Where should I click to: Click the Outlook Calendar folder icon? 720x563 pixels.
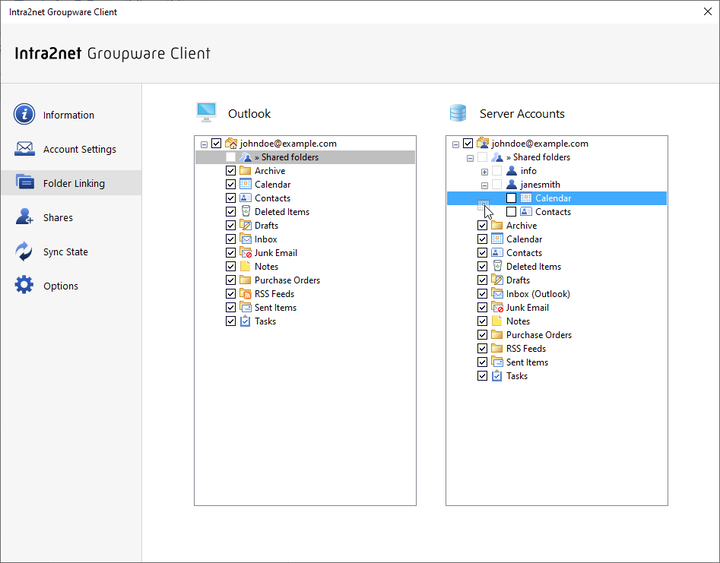[245, 184]
